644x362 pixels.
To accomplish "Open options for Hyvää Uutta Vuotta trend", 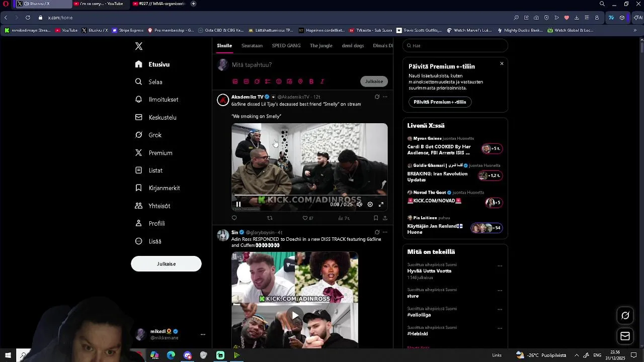I will (500, 265).
